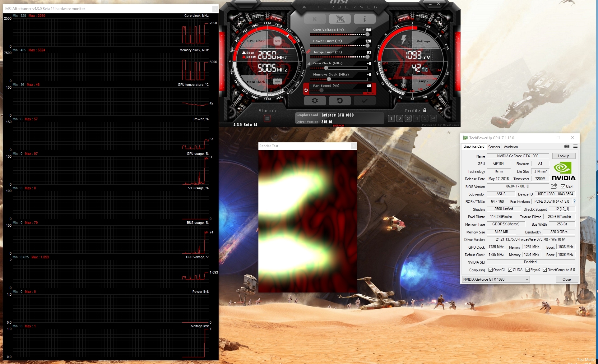Viewport: 598px width, 364px height.
Task: Click the MEM chip icon on clock gauge
Action: pyautogui.click(x=277, y=81)
